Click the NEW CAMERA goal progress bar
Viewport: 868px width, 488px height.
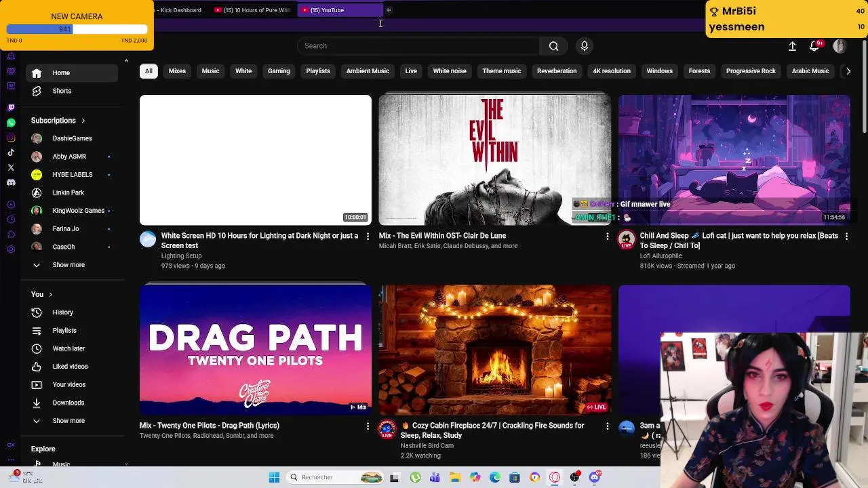(77, 29)
